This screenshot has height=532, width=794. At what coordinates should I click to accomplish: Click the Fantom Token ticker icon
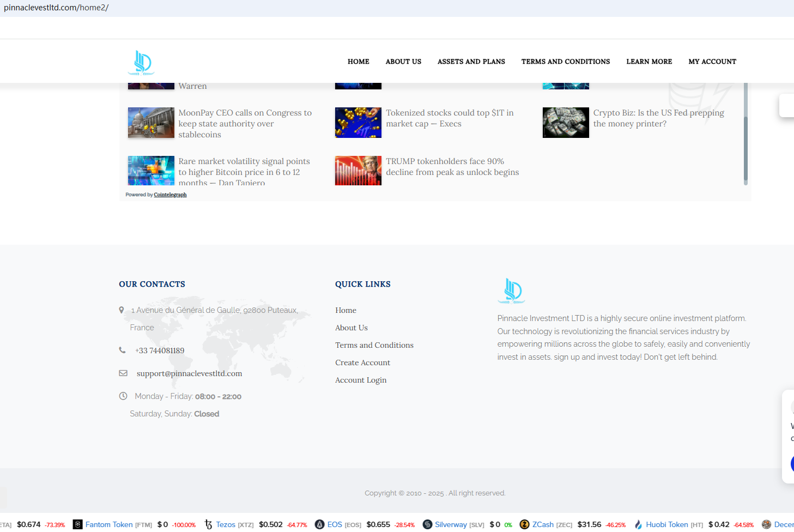[x=78, y=524]
